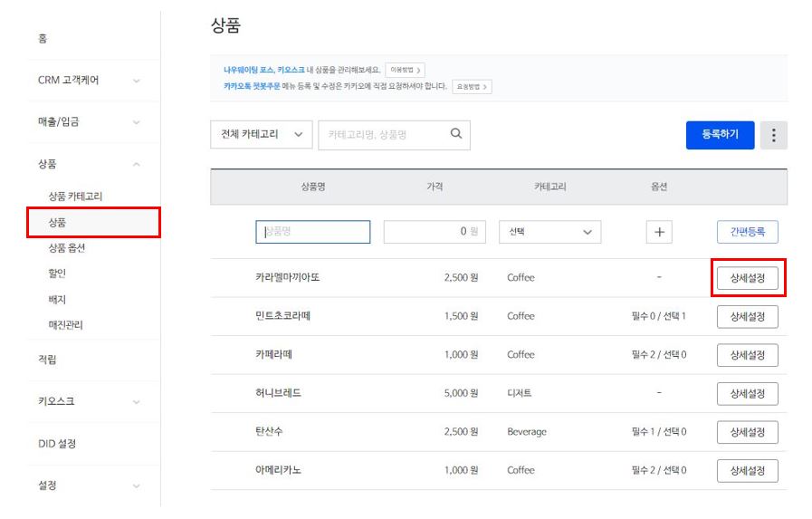The width and height of the screenshot is (812, 519).
Task: Focus the 상품명 input field
Action: pyautogui.click(x=313, y=232)
